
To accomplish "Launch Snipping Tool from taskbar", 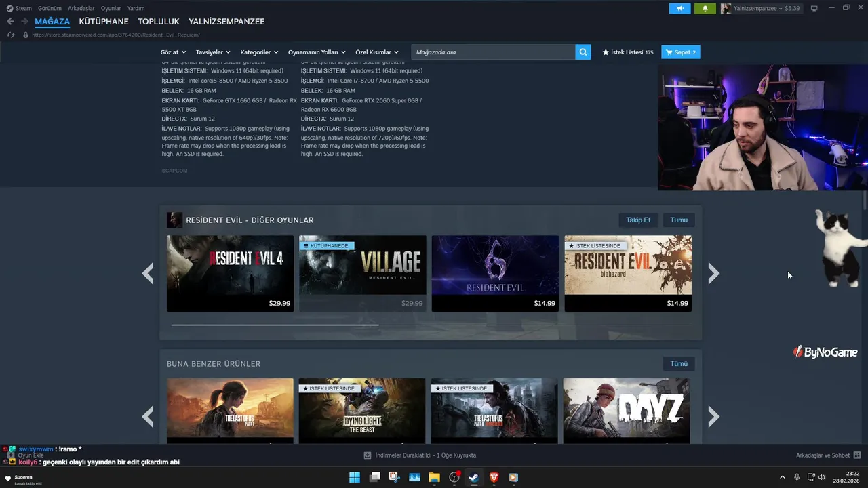I will (x=395, y=477).
